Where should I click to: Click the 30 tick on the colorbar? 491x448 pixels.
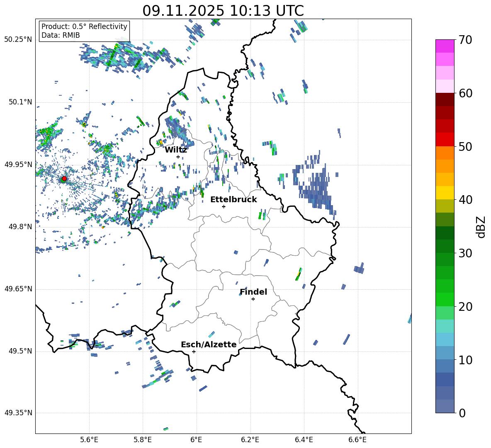click(x=465, y=253)
